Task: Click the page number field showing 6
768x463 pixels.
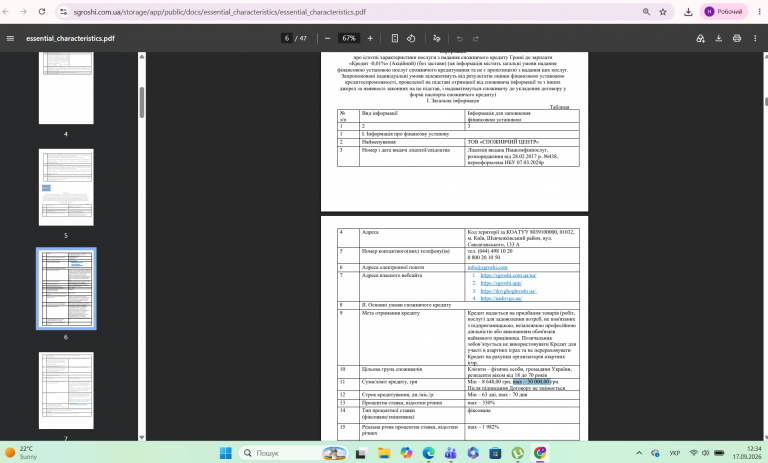Action: [x=287, y=38]
